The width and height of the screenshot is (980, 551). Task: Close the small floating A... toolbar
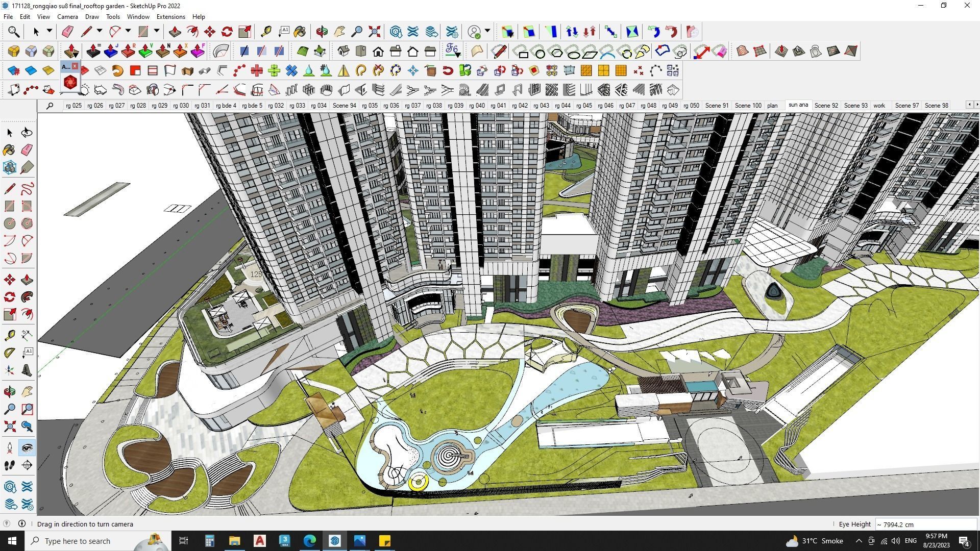point(75,66)
